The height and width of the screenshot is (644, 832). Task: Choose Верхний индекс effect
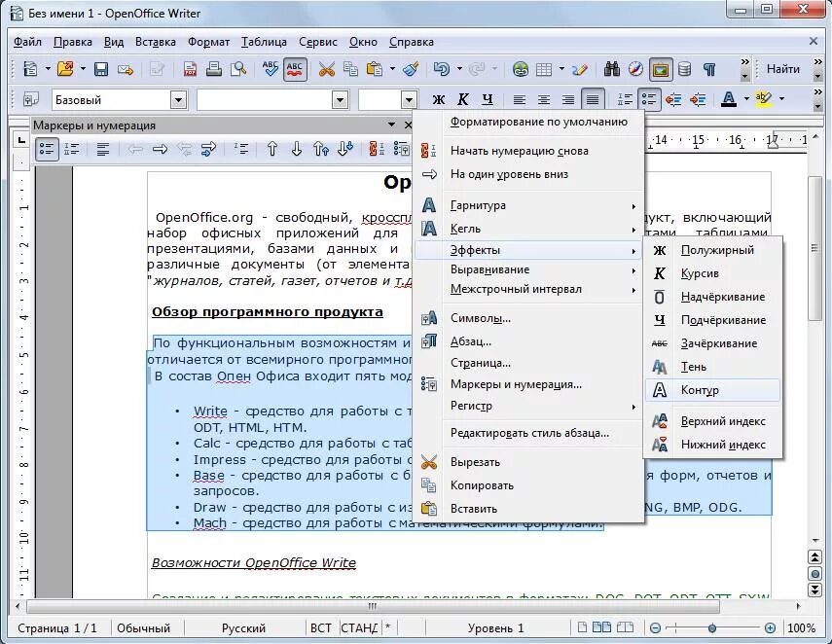pos(712,422)
